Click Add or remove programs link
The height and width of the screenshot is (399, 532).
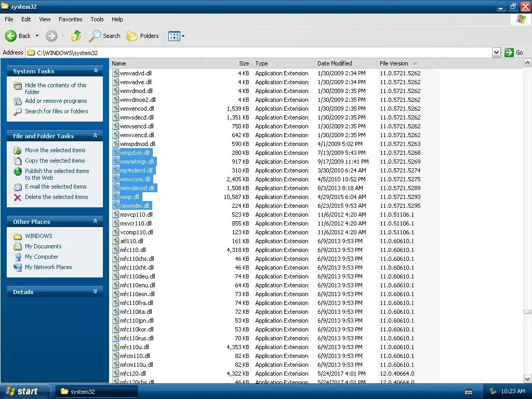pos(56,101)
